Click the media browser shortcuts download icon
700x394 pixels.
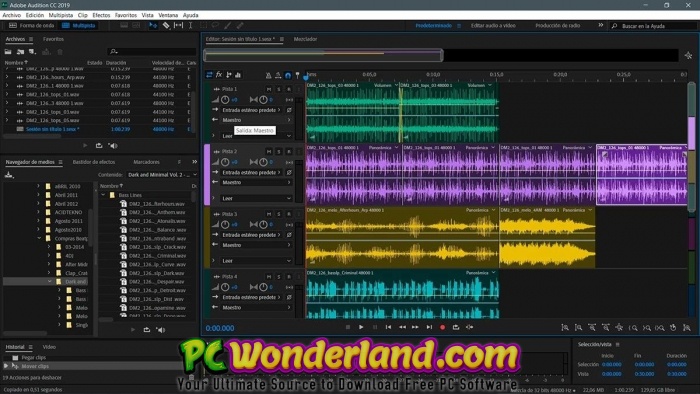tap(8, 174)
